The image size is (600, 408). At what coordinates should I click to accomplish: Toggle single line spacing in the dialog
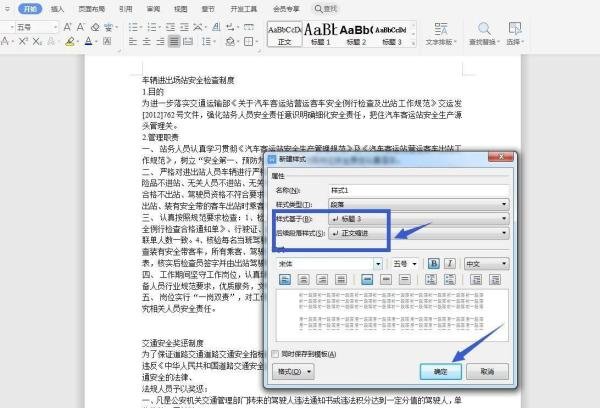(x=367, y=280)
